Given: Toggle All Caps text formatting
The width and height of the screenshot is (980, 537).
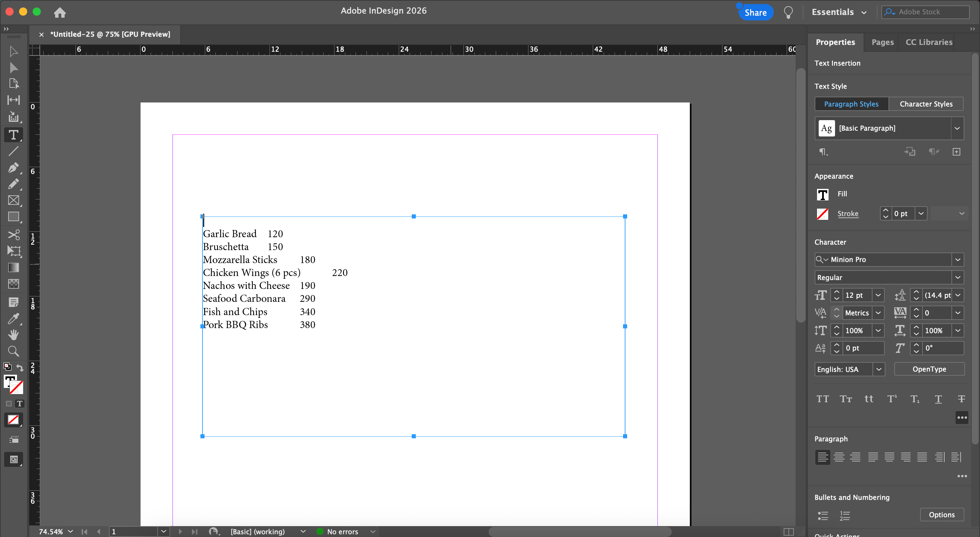Looking at the screenshot, I should (x=822, y=399).
